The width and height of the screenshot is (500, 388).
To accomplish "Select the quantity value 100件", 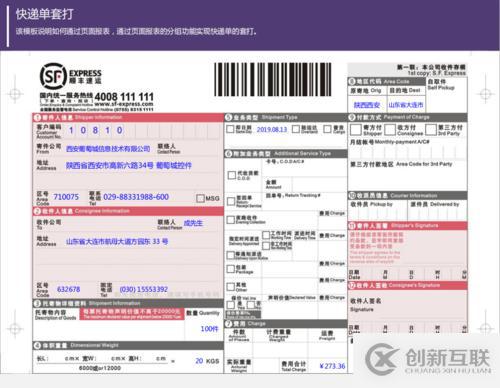I will pos(209,329).
